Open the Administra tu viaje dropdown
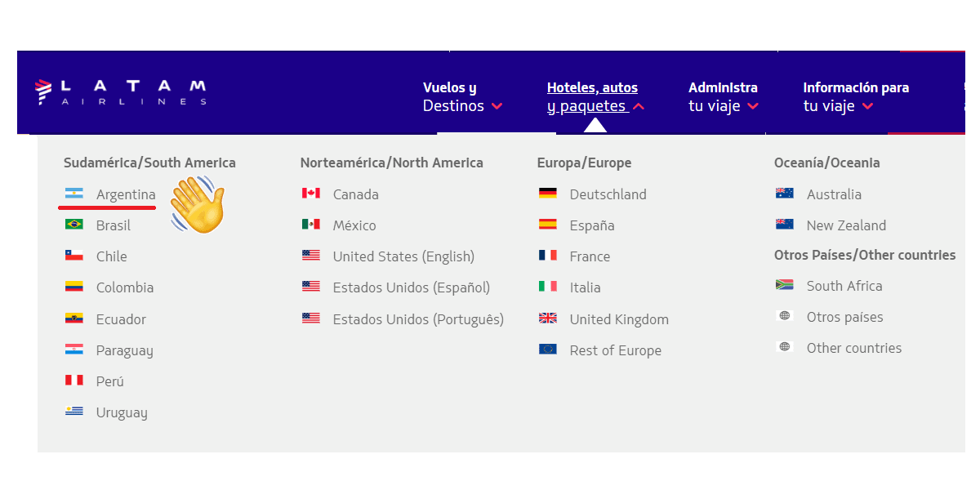Screen dimensions: 980x490 pos(723,97)
